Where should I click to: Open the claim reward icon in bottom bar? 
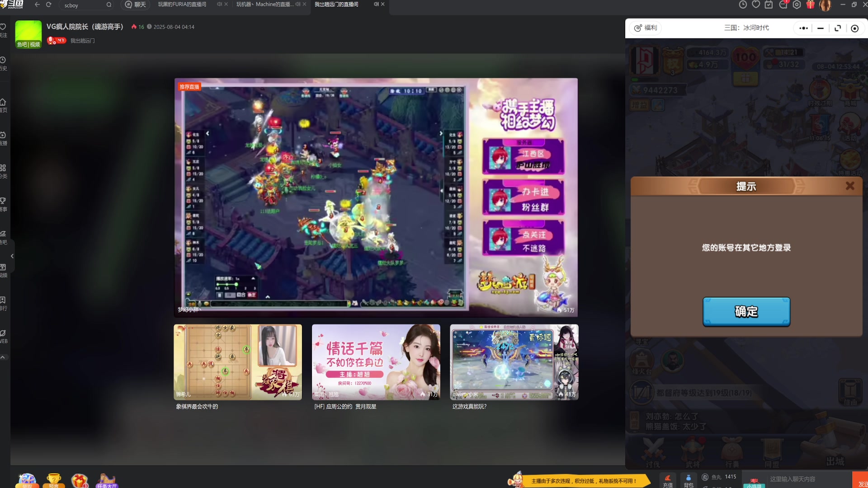point(27,480)
